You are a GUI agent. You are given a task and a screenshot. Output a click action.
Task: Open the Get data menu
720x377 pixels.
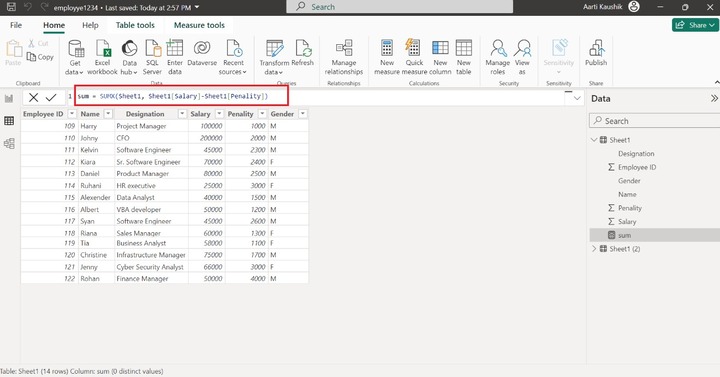pyautogui.click(x=75, y=57)
